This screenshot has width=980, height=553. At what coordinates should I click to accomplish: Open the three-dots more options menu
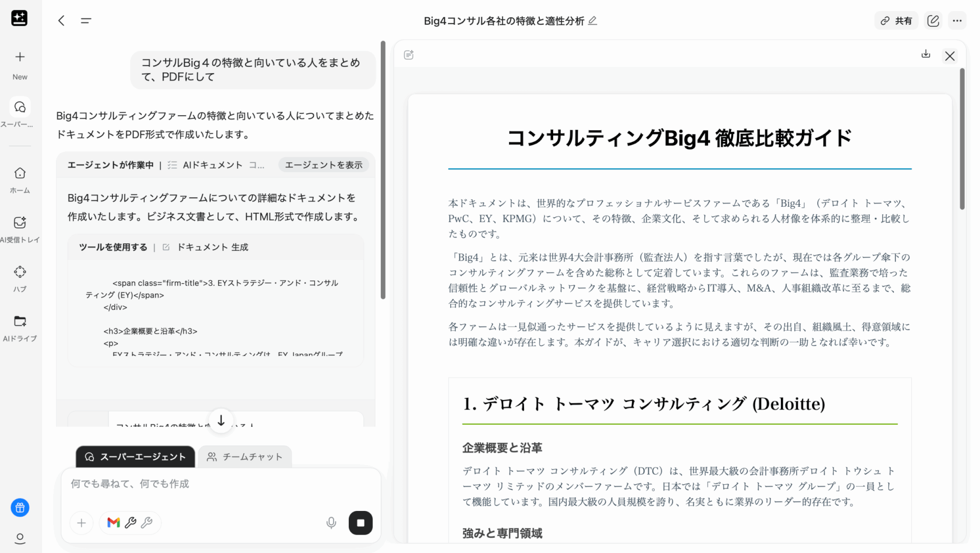[957, 21]
